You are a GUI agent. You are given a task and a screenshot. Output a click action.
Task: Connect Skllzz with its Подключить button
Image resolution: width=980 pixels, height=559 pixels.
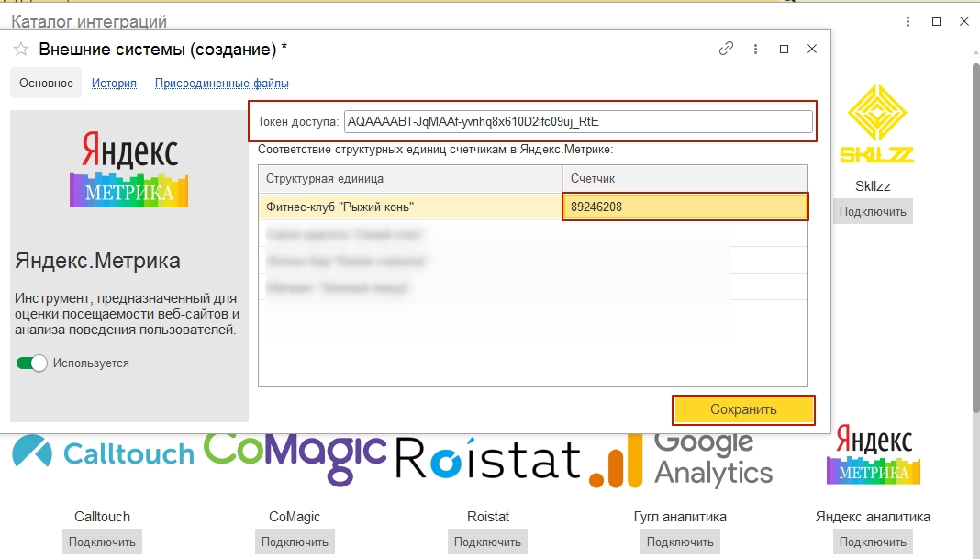coord(873,211)
